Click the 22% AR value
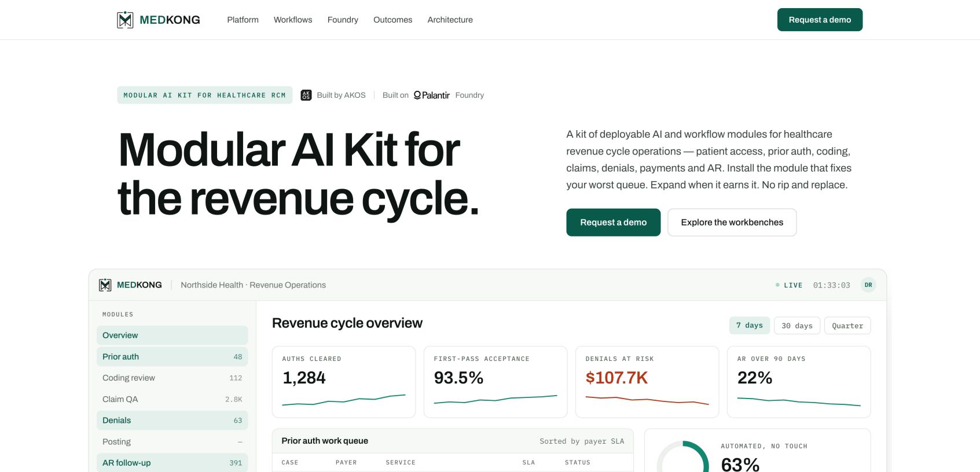The width and height of the screenshot is (980, 472). (x=755, y=378)
